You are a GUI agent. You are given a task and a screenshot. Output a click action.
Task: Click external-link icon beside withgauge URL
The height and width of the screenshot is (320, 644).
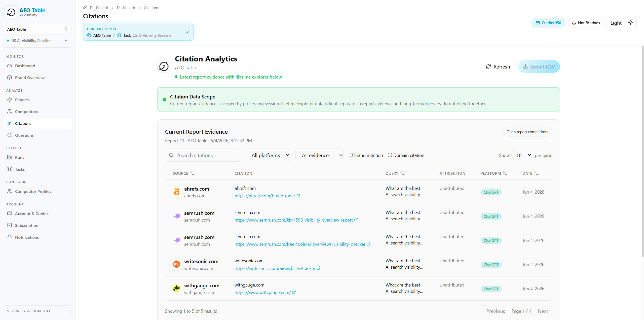click(294, 292)
